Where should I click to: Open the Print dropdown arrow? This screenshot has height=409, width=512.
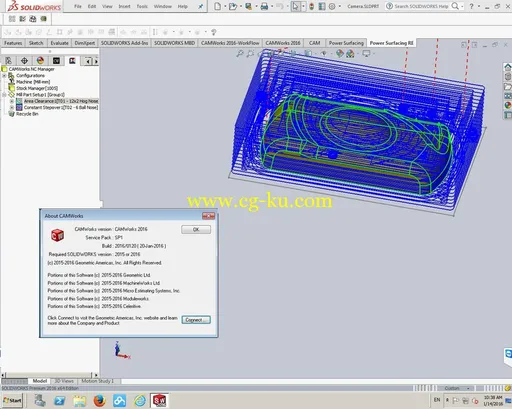(x=272, y=6)
